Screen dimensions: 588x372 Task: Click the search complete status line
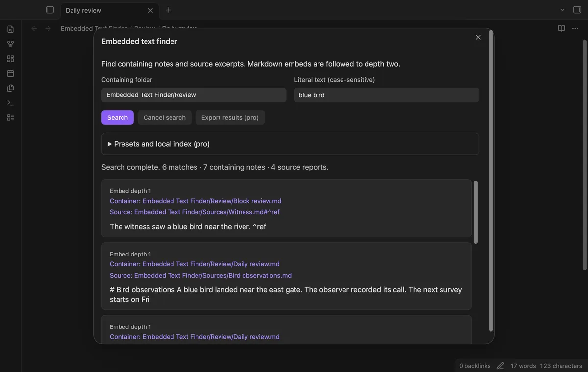pyautogui.click(x=215, y=167)
